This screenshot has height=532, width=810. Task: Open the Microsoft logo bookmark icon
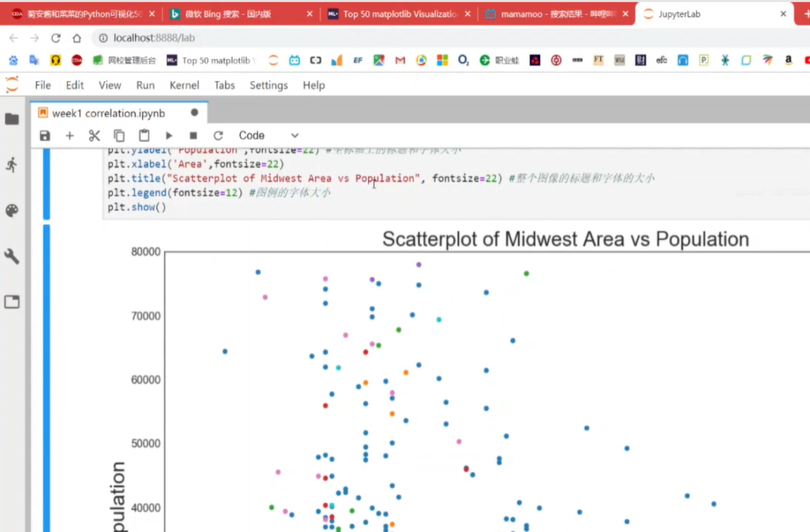(442, 61)
